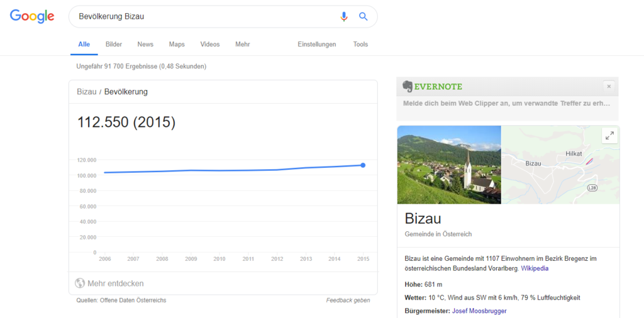Open the Wikipedia link for Bizau
The image size is (644, 318).
point(535,268)
